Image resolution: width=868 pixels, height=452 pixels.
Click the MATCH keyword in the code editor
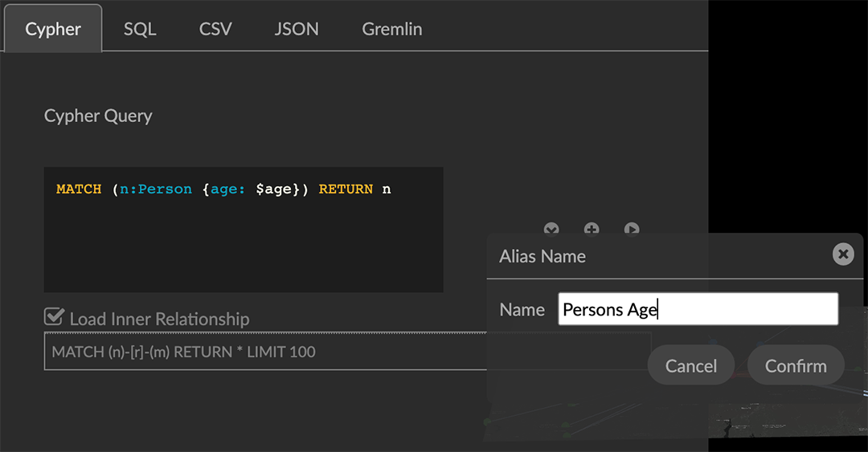pos(79,189)
